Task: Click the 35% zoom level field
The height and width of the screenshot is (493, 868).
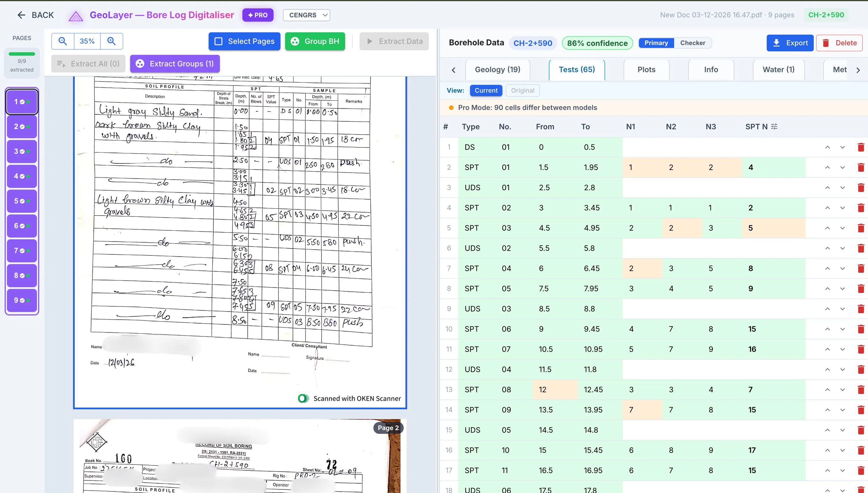Action: (87, 41)
